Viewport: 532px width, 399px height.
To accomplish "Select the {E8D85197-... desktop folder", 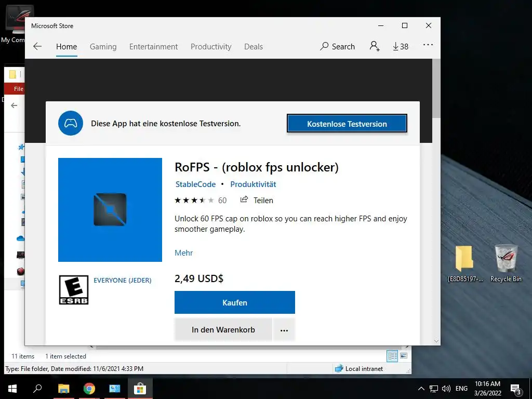I will click(465, 263).
